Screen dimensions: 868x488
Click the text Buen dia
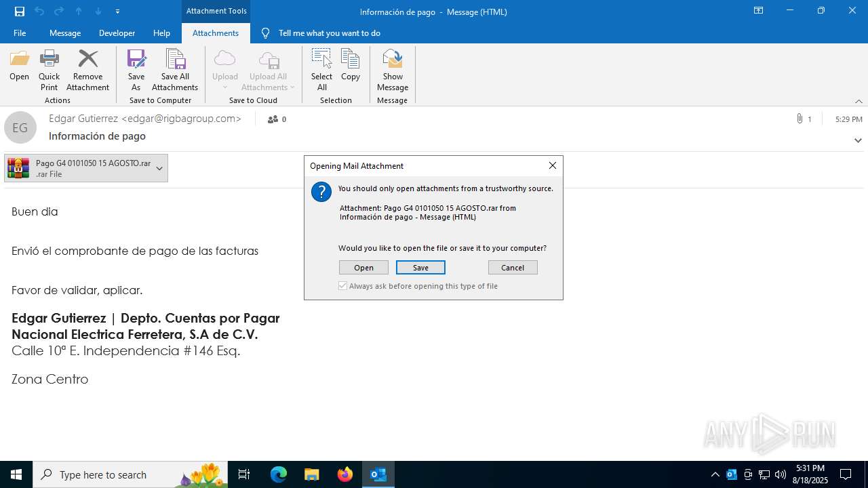35,211
